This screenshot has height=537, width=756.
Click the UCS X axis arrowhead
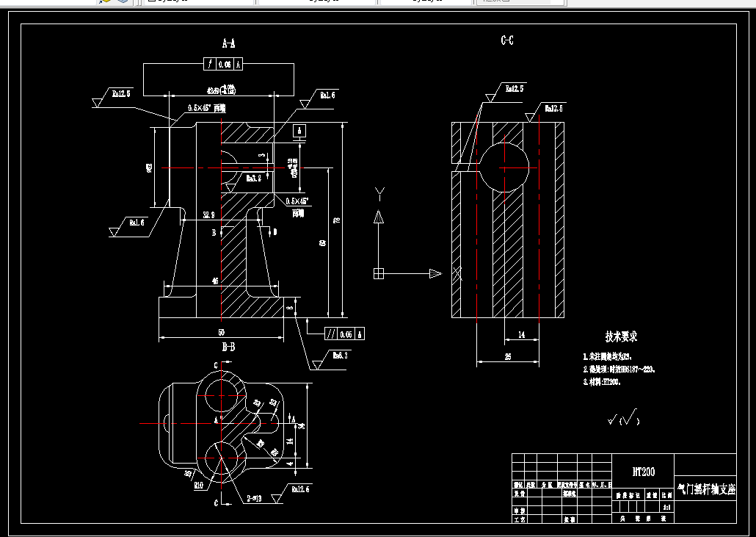coord(435,273)
